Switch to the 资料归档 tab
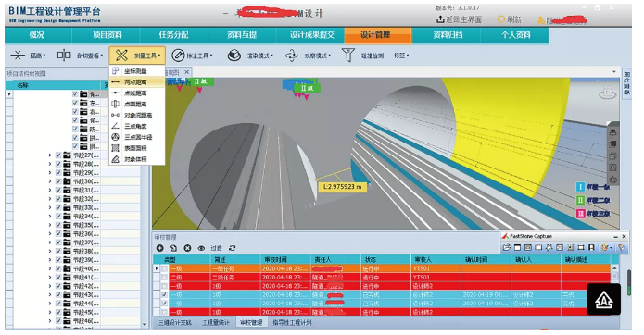 [448, 35]
